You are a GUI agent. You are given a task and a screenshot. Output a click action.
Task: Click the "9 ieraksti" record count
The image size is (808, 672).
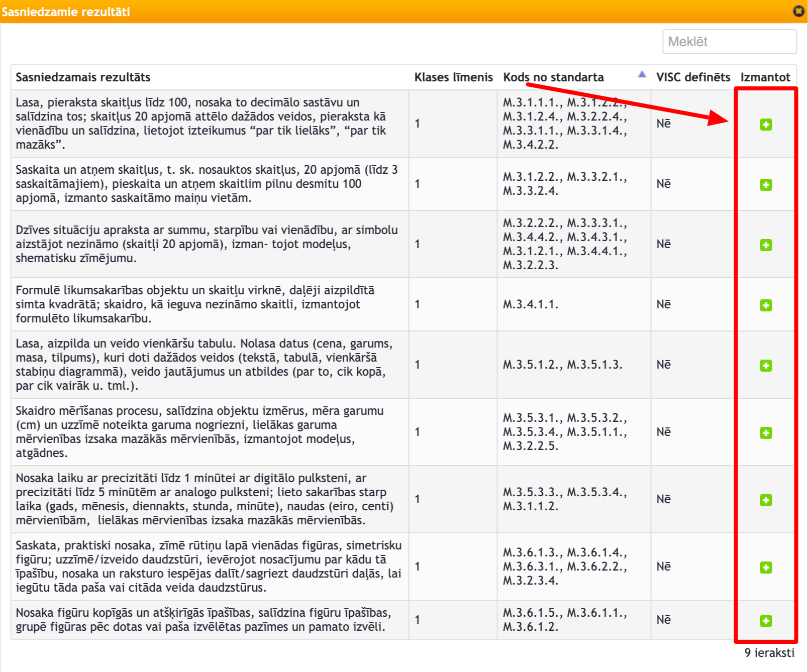769,652
